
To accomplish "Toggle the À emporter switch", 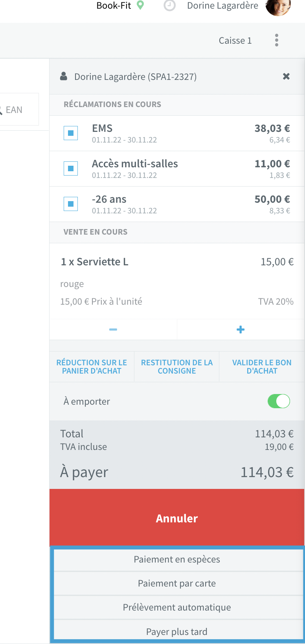I will 279,401.
